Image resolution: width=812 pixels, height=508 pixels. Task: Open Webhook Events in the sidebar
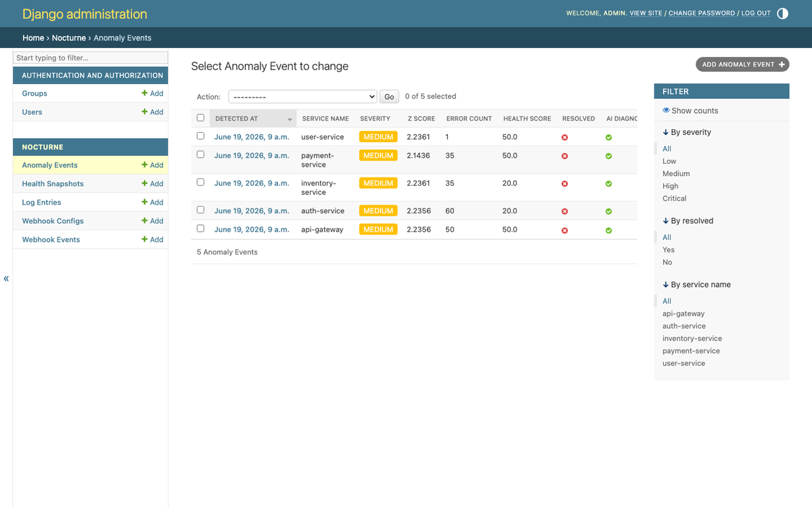point(51,240)
